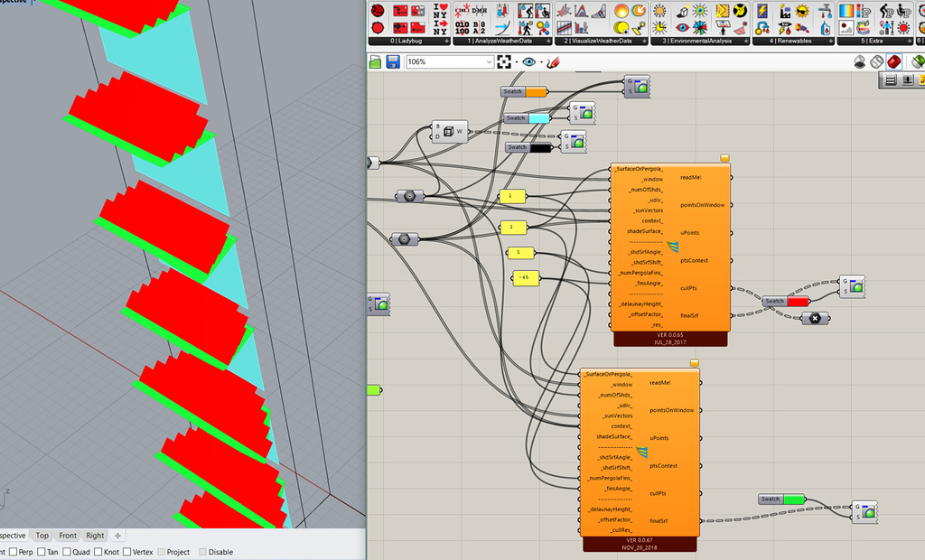This screenshot has height=560, width=925.
Task: Switch to the Right viewport tab
Action: (x=95, y=536)
